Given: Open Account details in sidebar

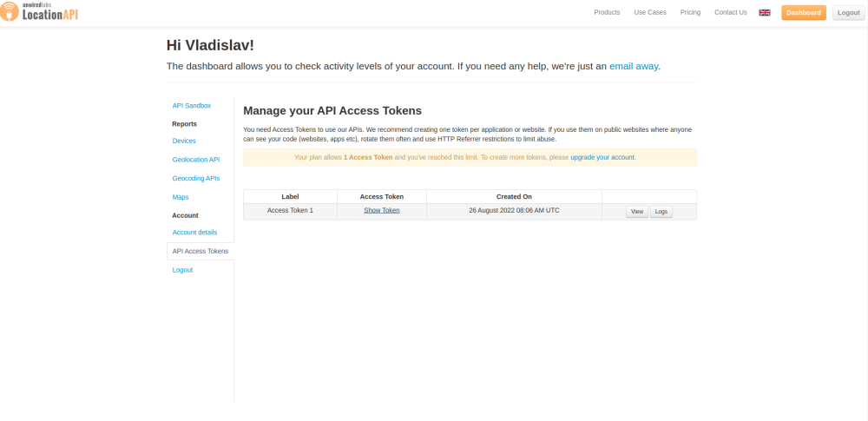Looking at the screenshot, I should pyautogui.click(x=195, y=233).
